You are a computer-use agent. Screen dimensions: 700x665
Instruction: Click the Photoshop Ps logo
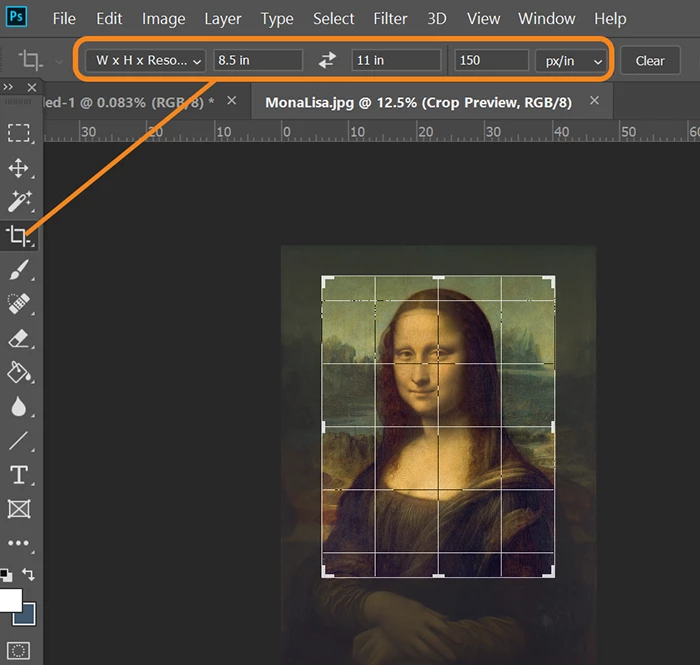coord(17,17)
